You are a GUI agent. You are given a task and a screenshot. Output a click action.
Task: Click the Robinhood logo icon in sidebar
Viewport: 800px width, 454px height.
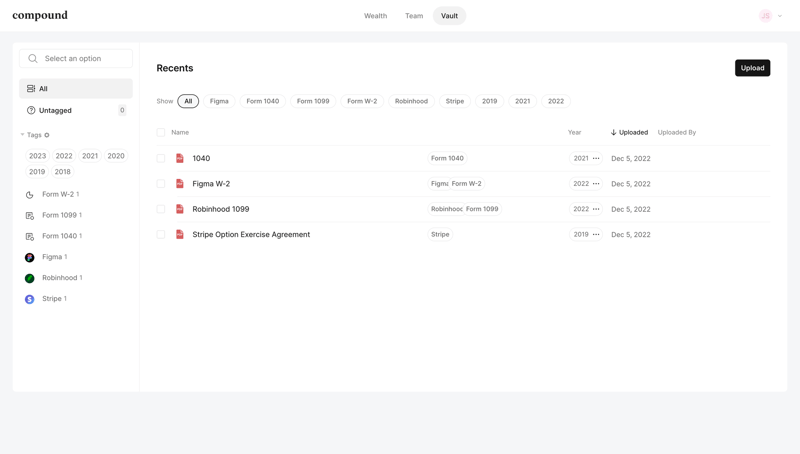coord(30,279)
